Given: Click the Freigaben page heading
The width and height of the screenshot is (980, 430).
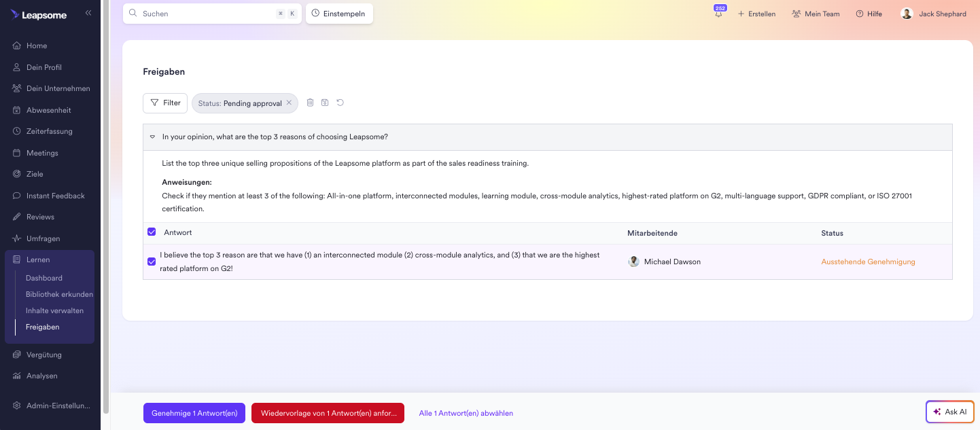Looking at the screenshot, I should pyautogui.click(x=164, y=71).
